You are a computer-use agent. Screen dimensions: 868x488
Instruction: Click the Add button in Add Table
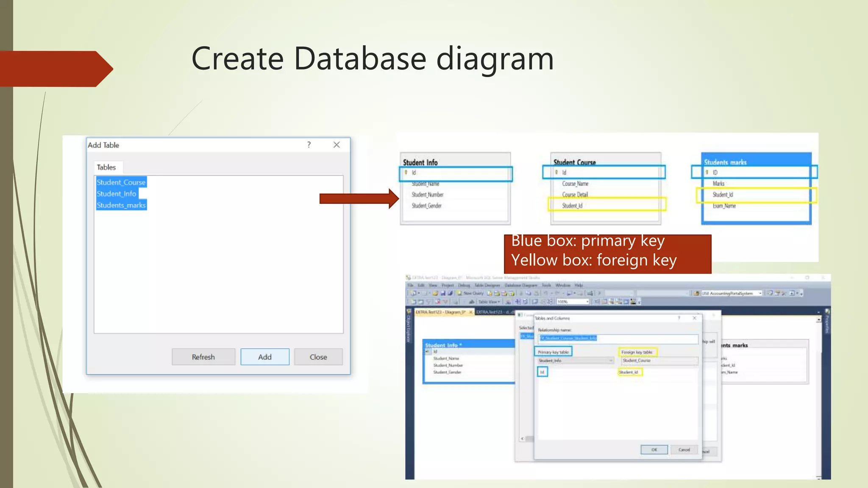[x=265, y=357]
